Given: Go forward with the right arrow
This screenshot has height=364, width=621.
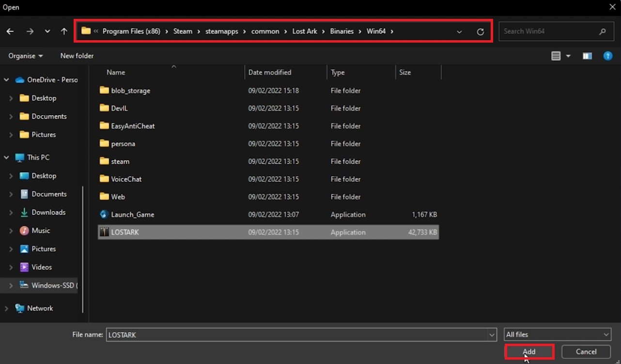Looking at the screenshot, I should click(30, 31).
